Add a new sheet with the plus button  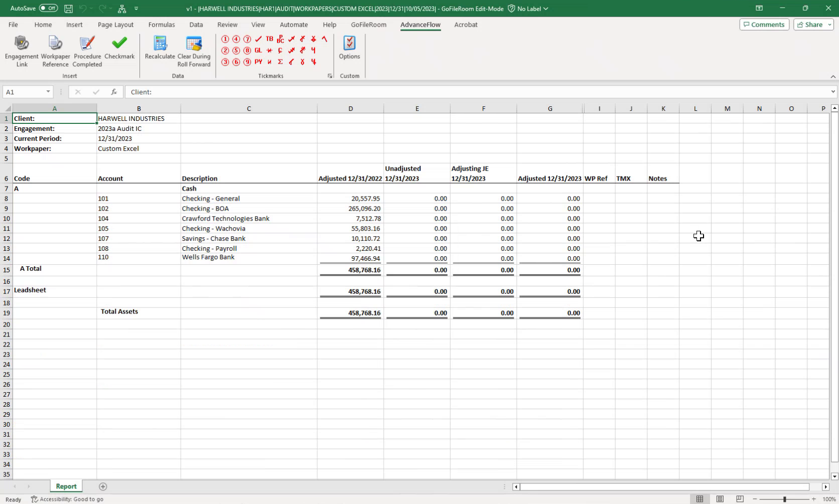click(103, 486)
